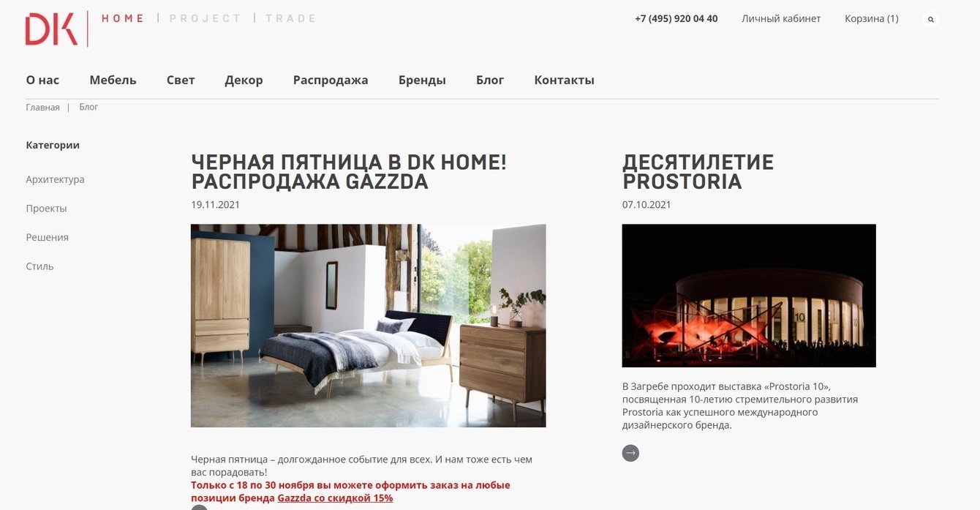Open the Gazzda bedroom article image
Screen dimensions: 980x510
368,326
